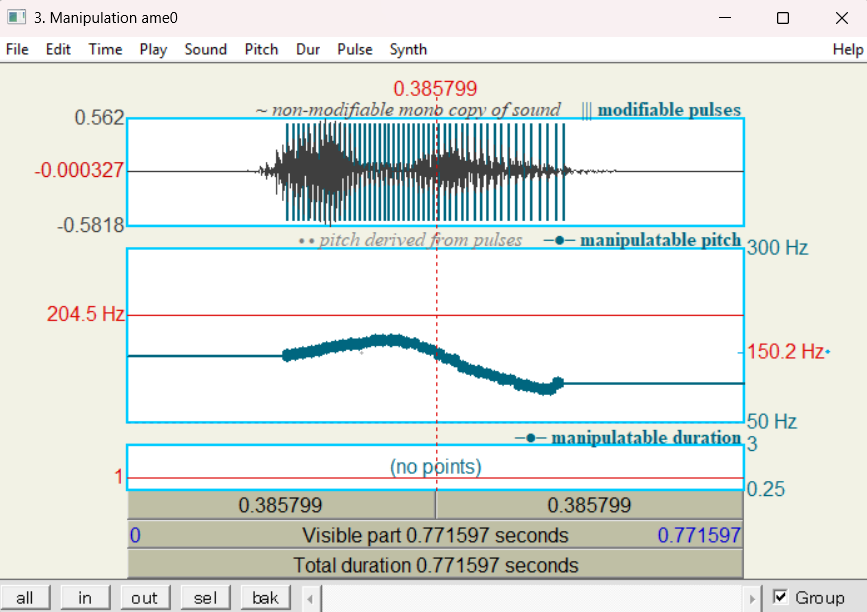This screenshot has height=612, width=867.
Task: Click the red cursor time 0.385799 at top
Action: tap(435, 88)
